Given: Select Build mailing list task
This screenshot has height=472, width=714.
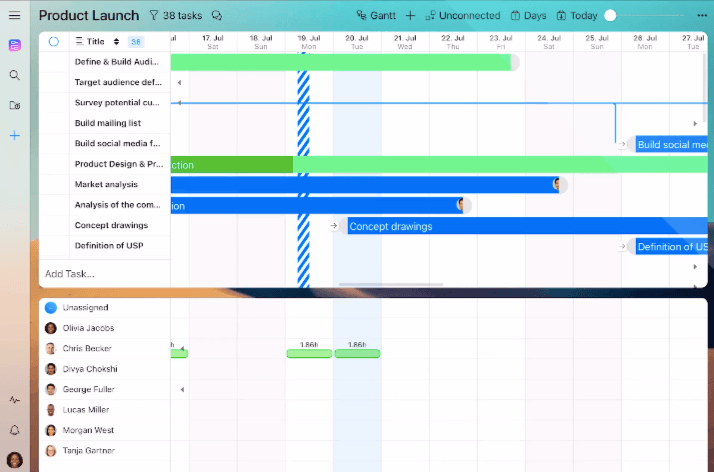Looking at the screenshot, I should [105, 123].
